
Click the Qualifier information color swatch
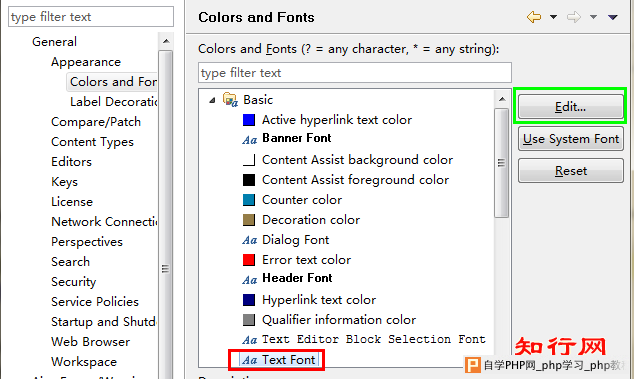249,320
